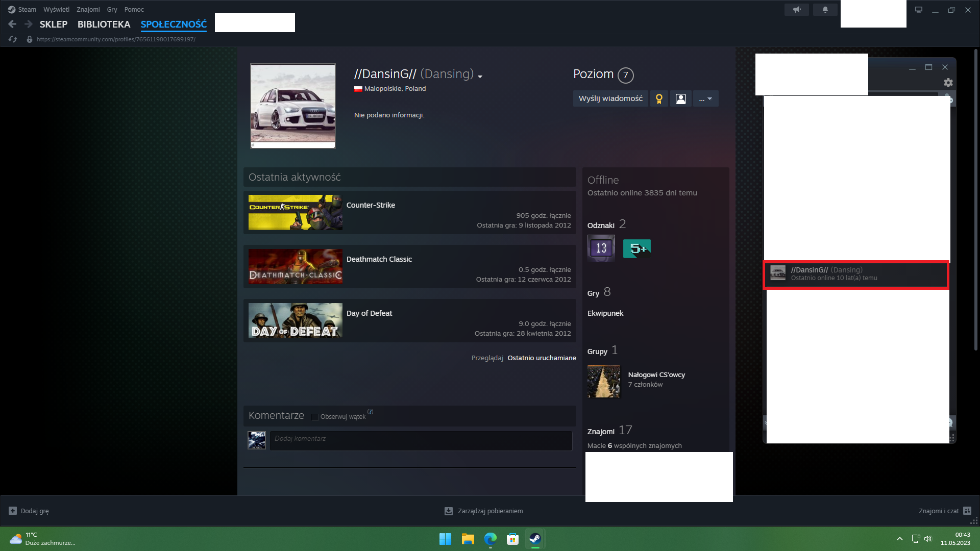Viewport: 980px width, 551px height.
Task: Open Microsoft Edge from the taskbar
Action: (490, 539)
